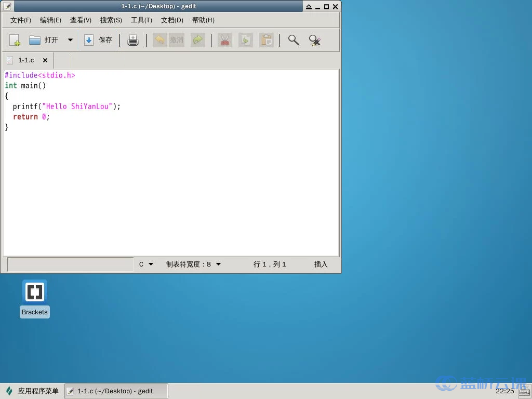The width and height of the screenshot is (532, 399).
Task: Open find and replace tool icon
Action: [314, 40]
